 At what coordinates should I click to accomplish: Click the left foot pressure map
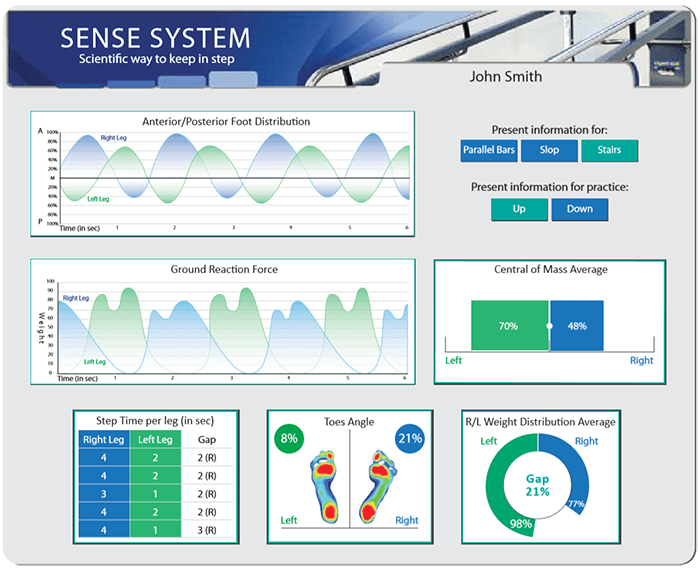tap(328, 486)
